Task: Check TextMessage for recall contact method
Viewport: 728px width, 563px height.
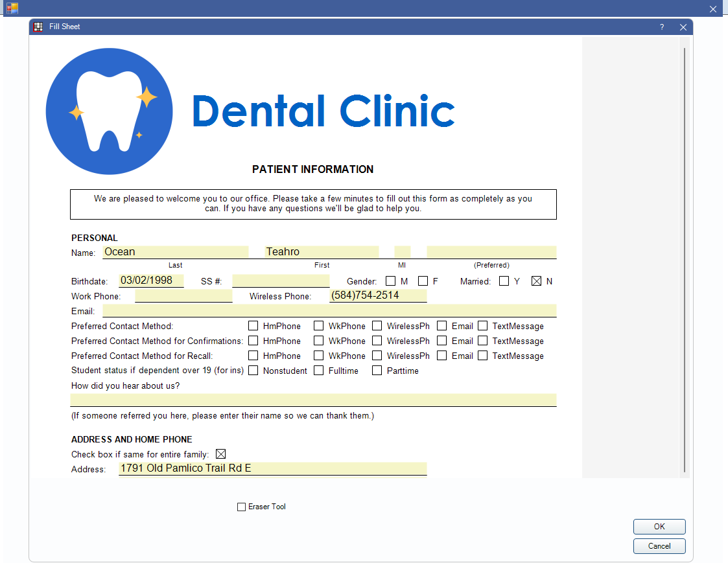Action: (x=483, y=355)
